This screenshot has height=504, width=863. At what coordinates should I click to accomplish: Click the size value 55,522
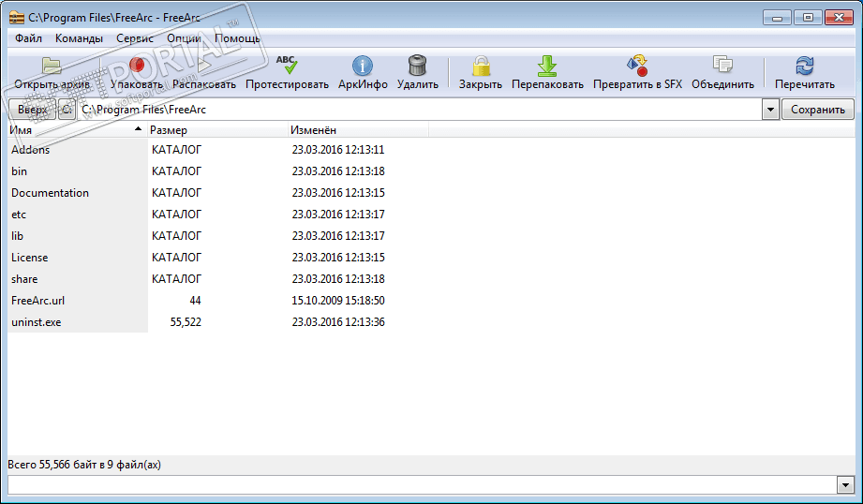point(186,322)
